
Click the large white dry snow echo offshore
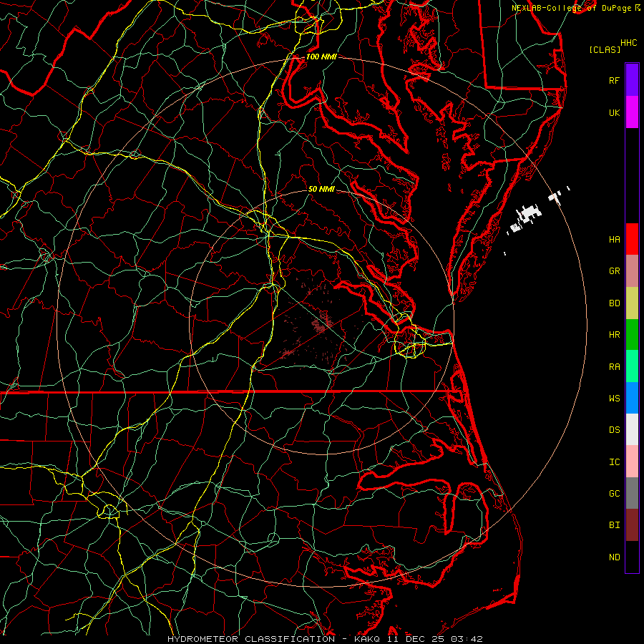pyautogui.click(x=530, y=213)
